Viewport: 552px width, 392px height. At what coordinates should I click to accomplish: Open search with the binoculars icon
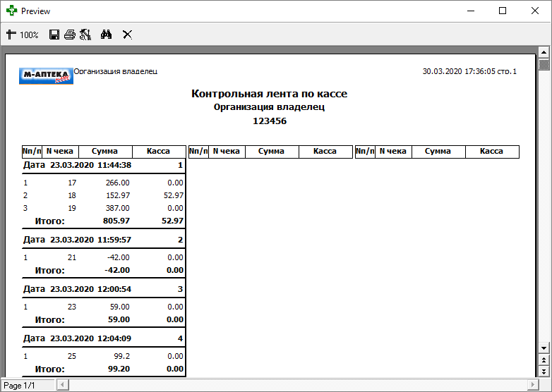tap(107, 35)
